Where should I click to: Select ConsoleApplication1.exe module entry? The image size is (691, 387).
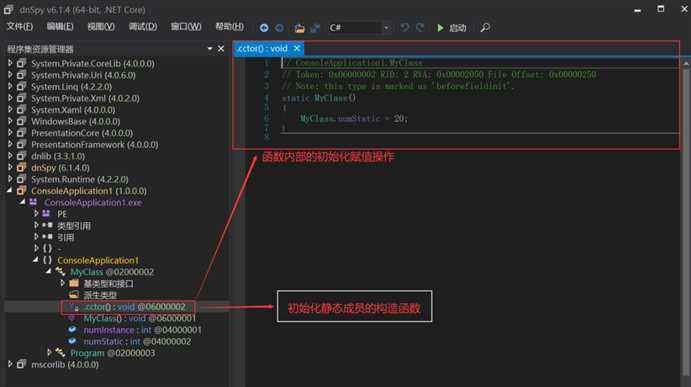93,203
